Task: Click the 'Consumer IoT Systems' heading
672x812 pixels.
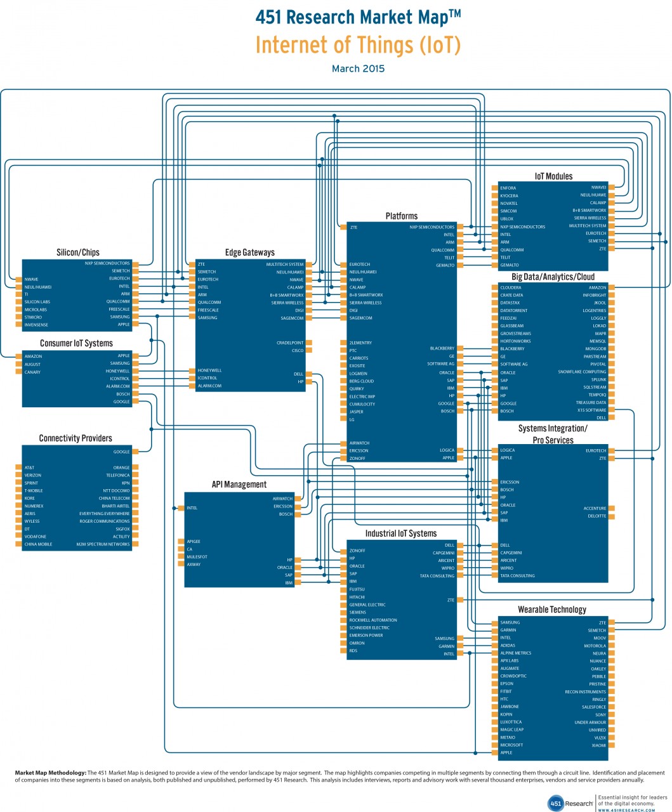Action: (x=76, y=343)
